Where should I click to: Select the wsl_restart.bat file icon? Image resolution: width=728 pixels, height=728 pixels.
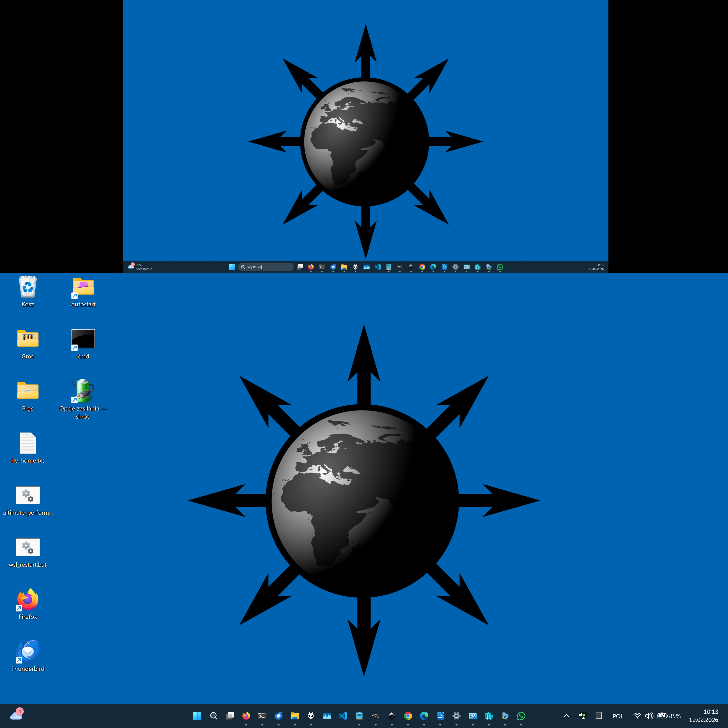(x=28, y=548)
